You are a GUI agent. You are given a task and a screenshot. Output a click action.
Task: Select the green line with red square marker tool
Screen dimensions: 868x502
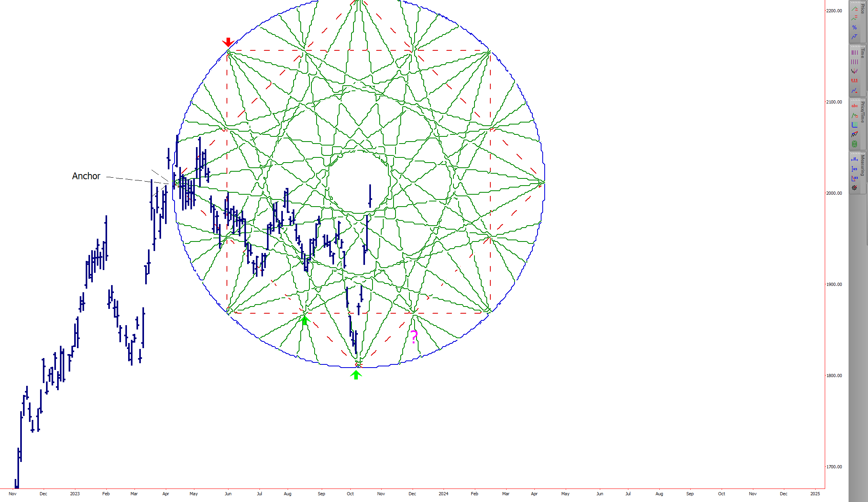click(855, 115)
